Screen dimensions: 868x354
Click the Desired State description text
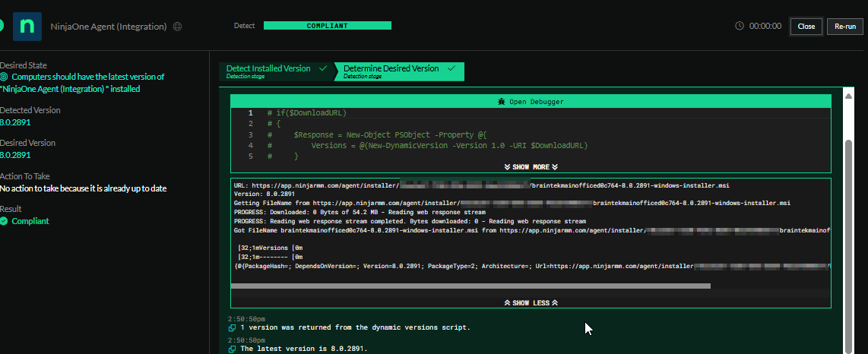(x=82, y=82)
